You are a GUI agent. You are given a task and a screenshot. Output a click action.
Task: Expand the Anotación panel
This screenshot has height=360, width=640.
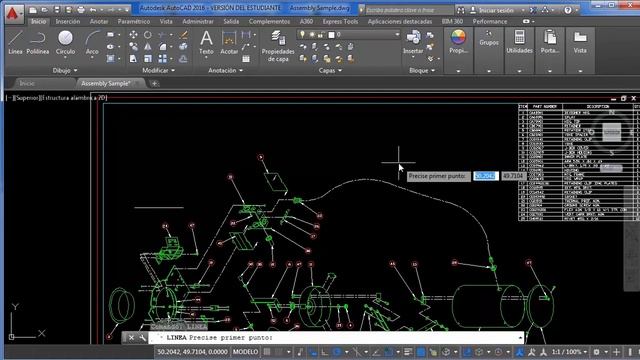click(225, 70)
